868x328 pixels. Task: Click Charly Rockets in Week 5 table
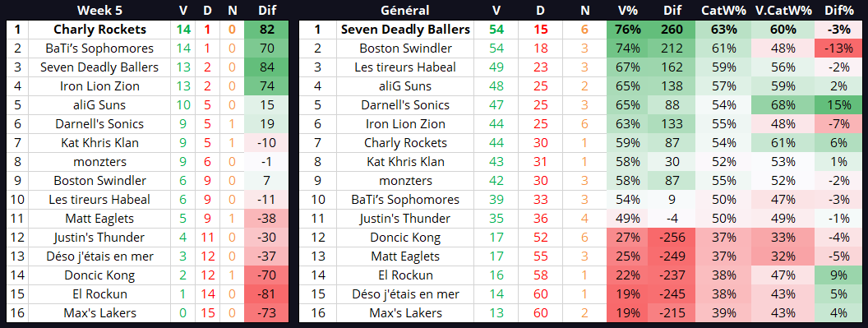pos(100,30)
